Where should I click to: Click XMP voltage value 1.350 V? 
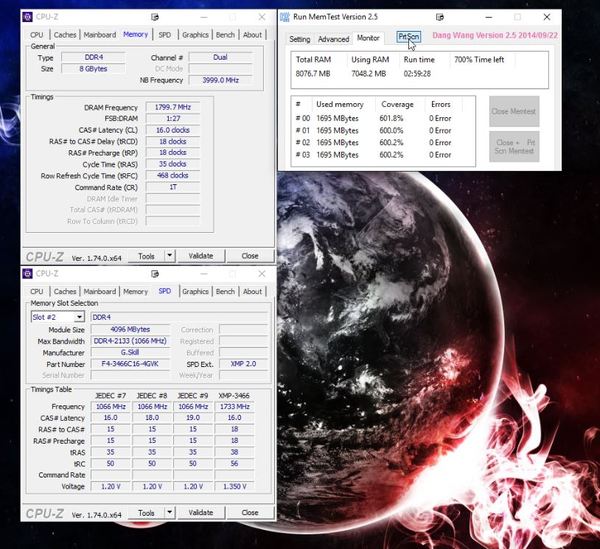point(234,486)
